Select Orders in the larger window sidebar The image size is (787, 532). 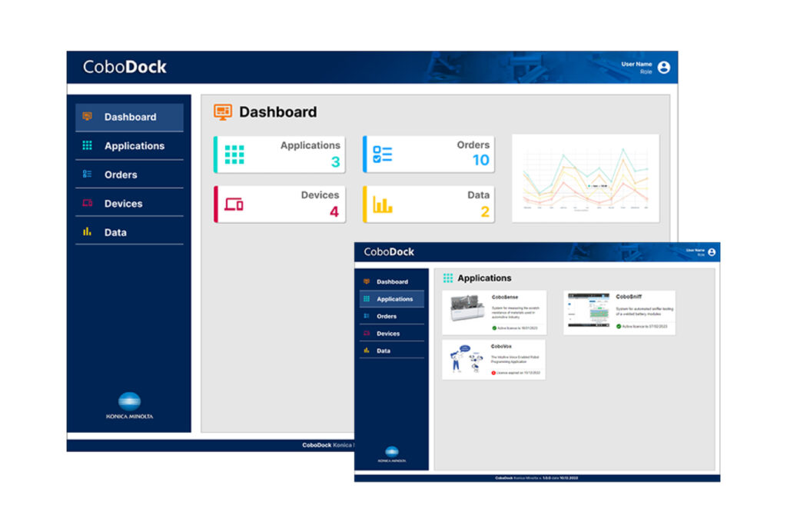point(121,175)
